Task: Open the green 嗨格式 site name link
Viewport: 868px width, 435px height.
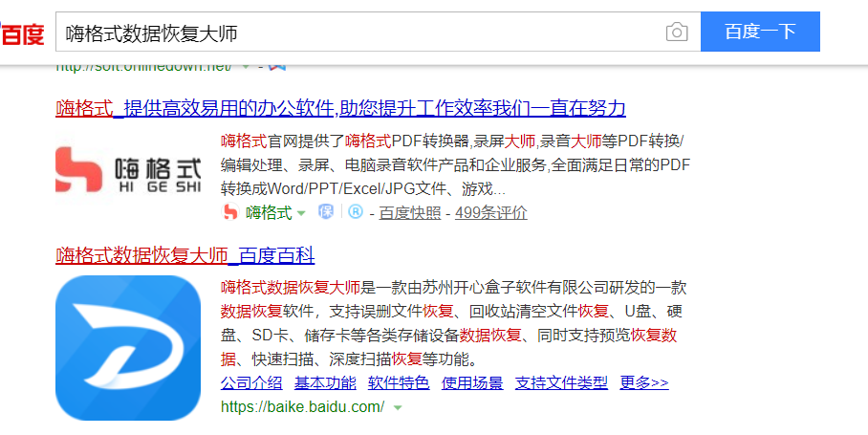Action: tap(269, 212)
